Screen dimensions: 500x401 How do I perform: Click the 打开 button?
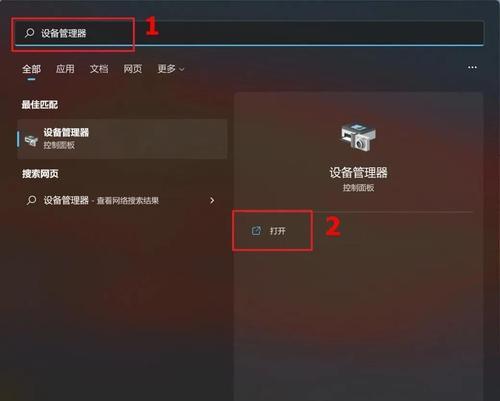(x=273, y=231)
